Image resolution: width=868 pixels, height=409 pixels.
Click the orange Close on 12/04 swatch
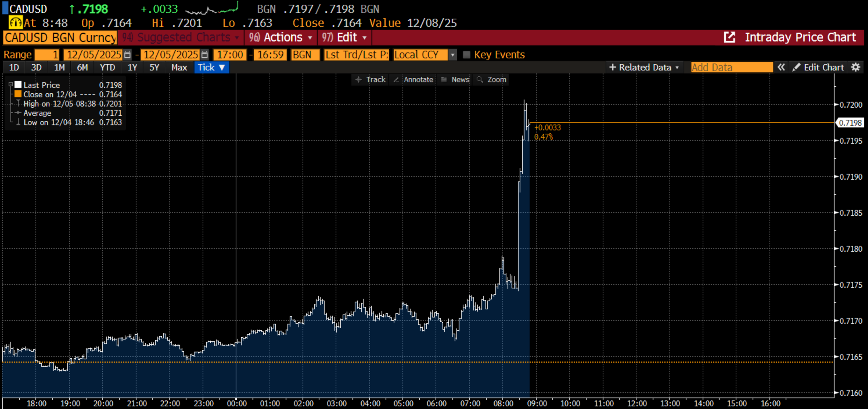(x=18, y=94)
